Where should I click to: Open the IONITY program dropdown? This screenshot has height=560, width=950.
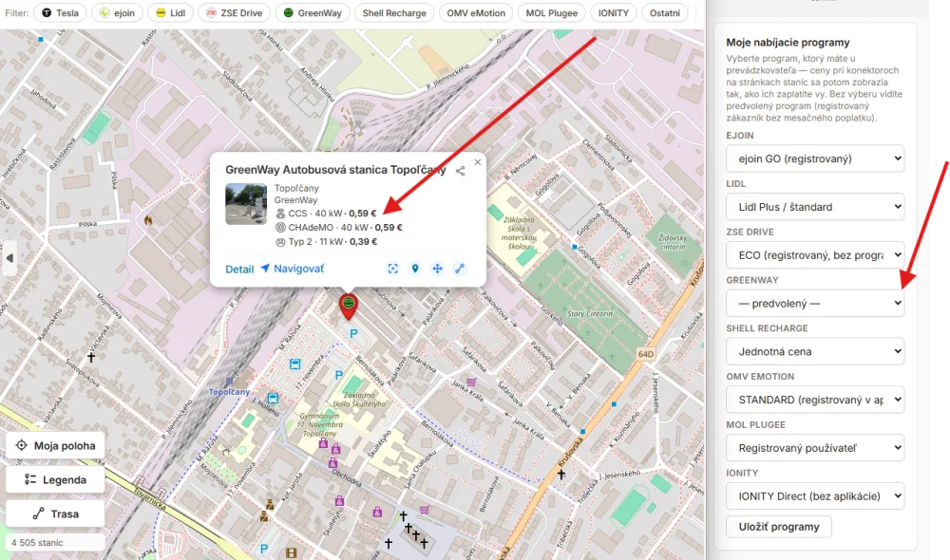[815, 495]
